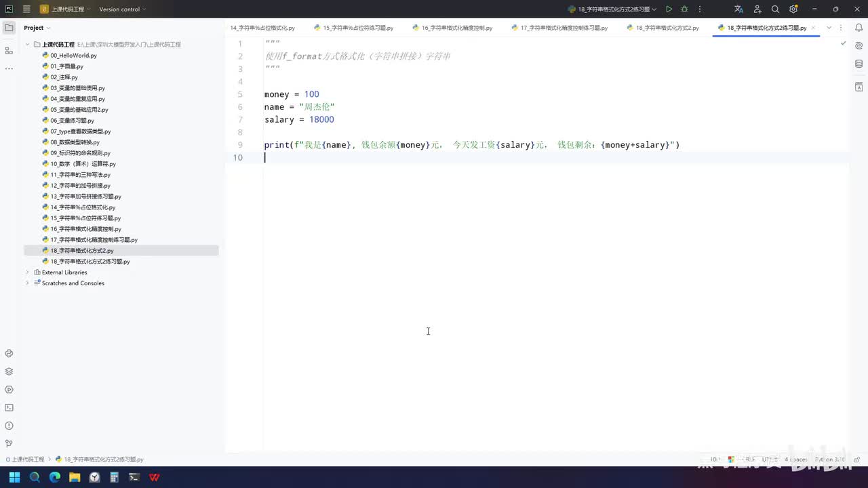The height and width of the screenshot is (488, 868).
Task: Select 01_字面量.py in project tree
Action: tap(66, 66)
